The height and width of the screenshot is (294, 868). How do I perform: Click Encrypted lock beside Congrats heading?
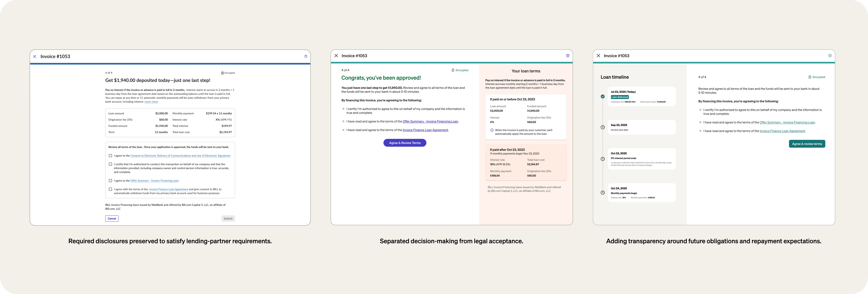(x=453, y=70)
